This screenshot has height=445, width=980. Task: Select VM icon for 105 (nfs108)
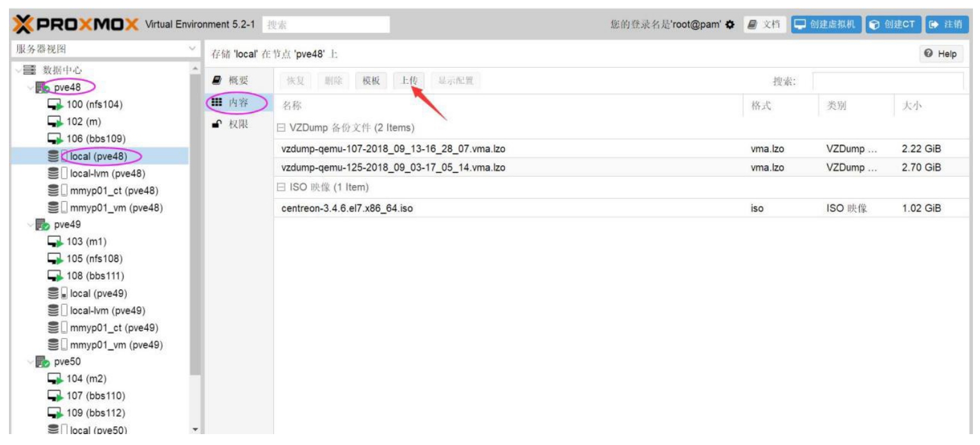point(56,259)
